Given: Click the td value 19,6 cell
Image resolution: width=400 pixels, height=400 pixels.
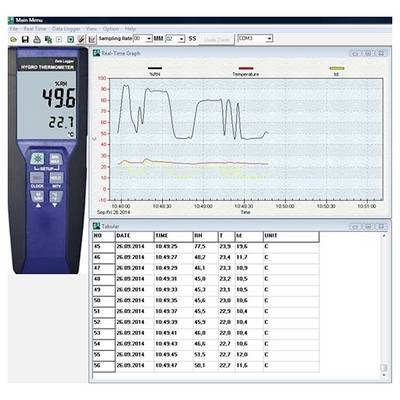Looking at the screenshot, I should point(249,247).
